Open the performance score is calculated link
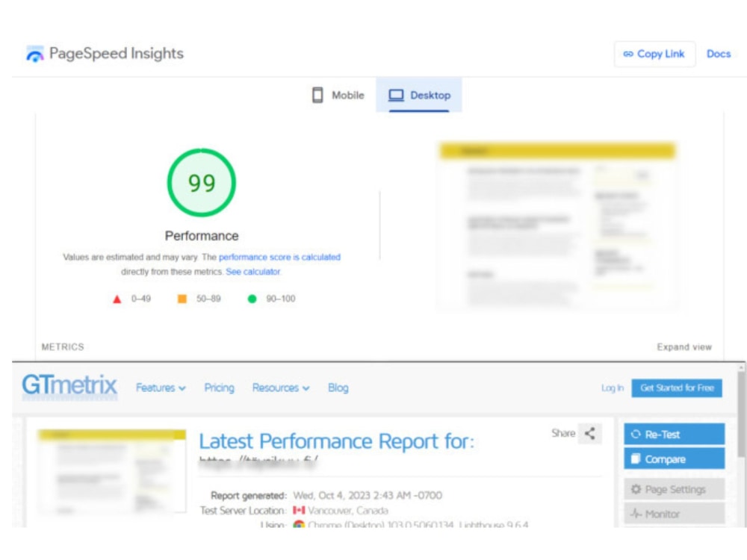The width and height of the screenshot is (747, 560). coord(279,257)
